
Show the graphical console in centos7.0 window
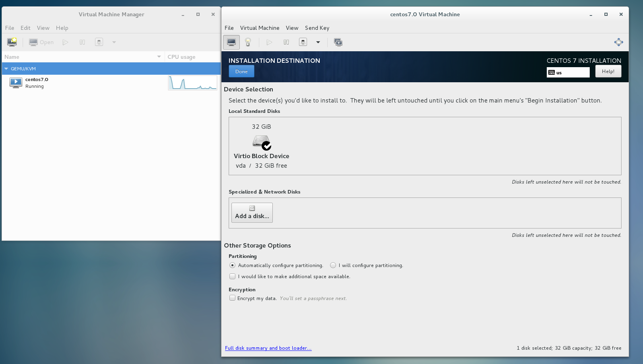tap(231, 42)
